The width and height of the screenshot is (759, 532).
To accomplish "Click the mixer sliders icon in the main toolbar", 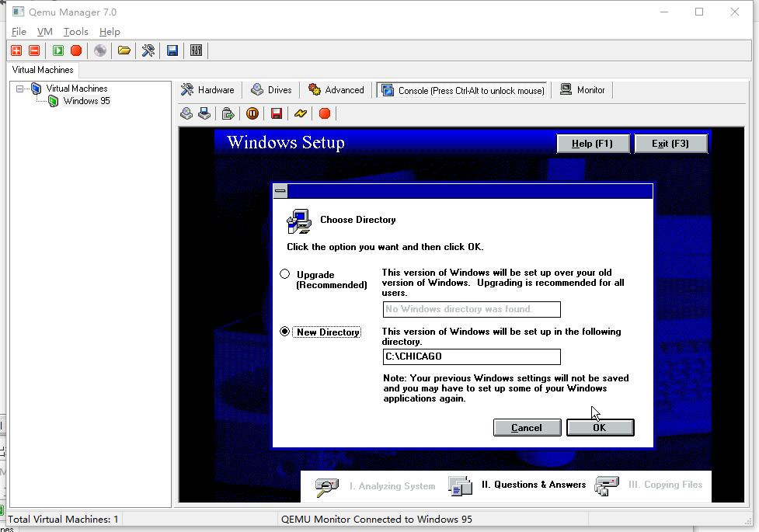I will click(196, 50).
